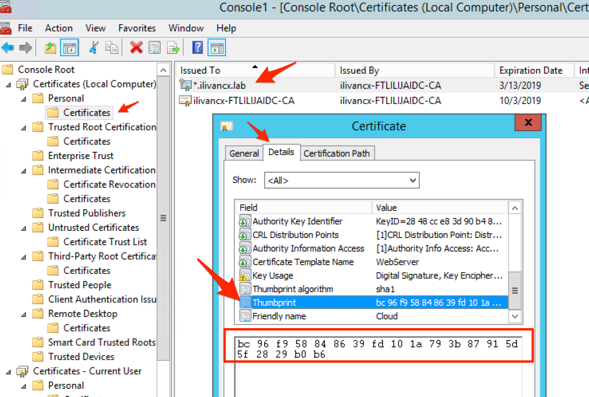
Task: Click the blue Help question mark icon
Action: point(198,48)
